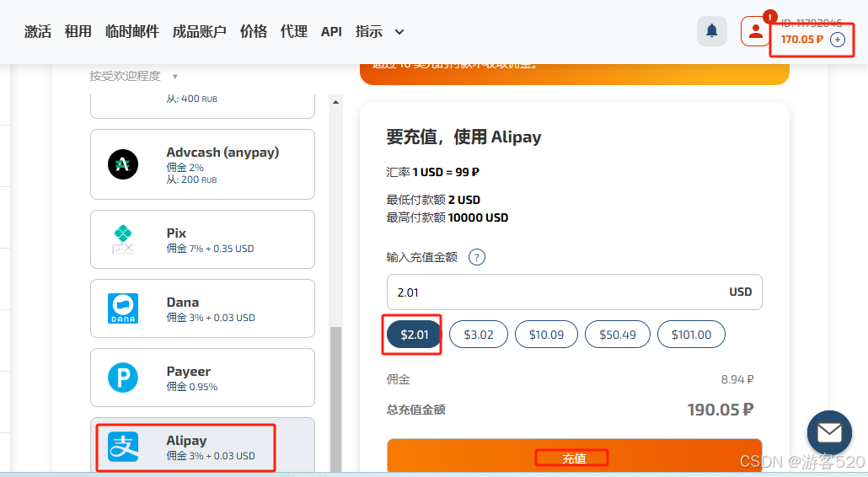The image size is (868, 477).
Task: Open the 激活 menu item
Action: 38,31
